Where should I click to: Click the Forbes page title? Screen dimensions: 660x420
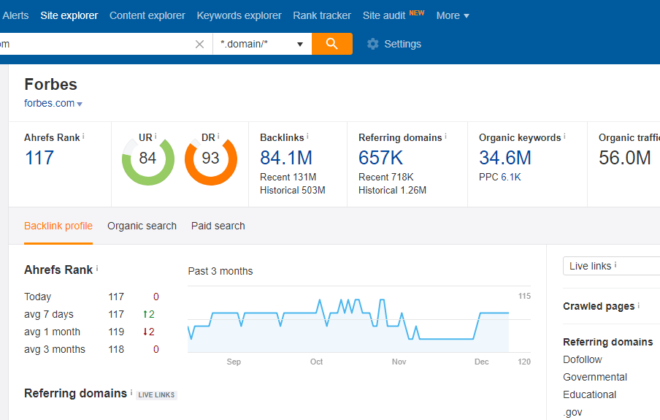pos(51,84)
